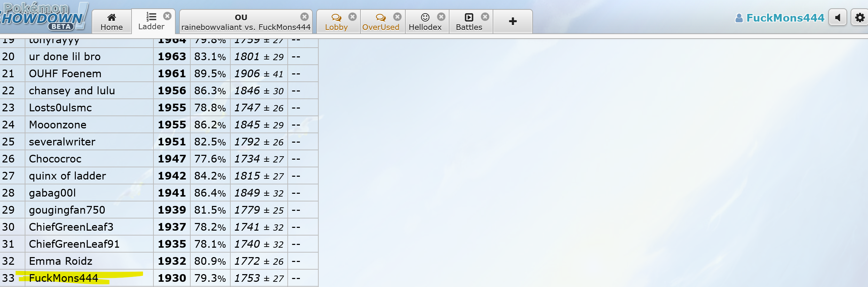Click GXE value 86.3%
The height and width of the screenshot is (287, 868).
pos(210,90)
